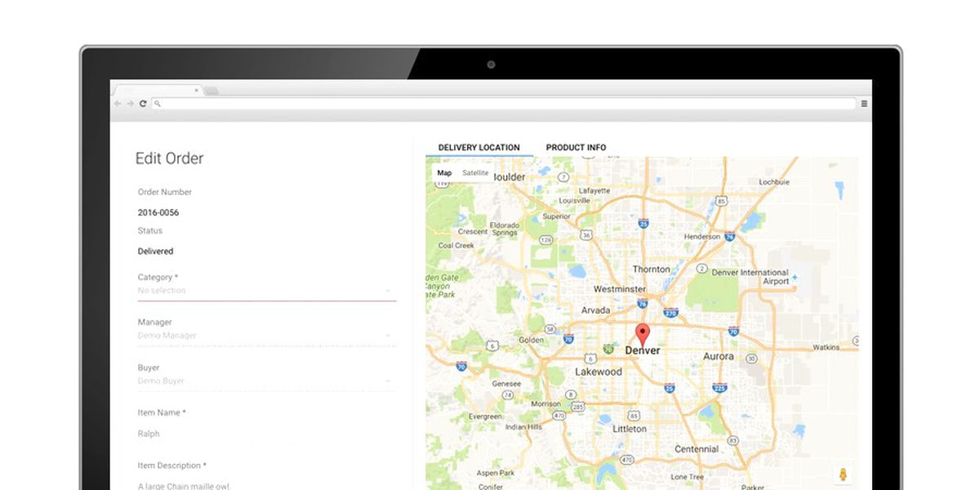980x490 pixels.
Task: Click the Delivered status value
Action: 155,252
